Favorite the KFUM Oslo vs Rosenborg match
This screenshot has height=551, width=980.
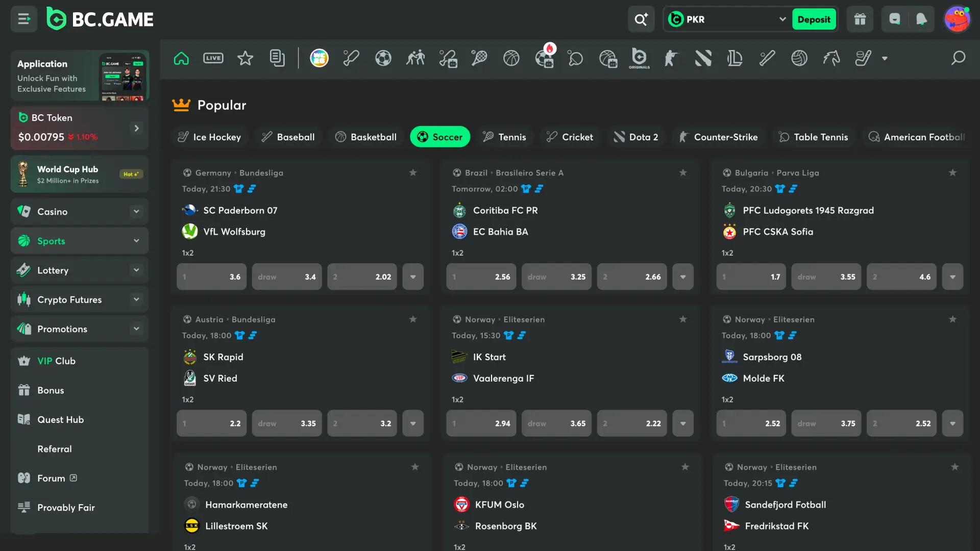(x=685, y=467)
